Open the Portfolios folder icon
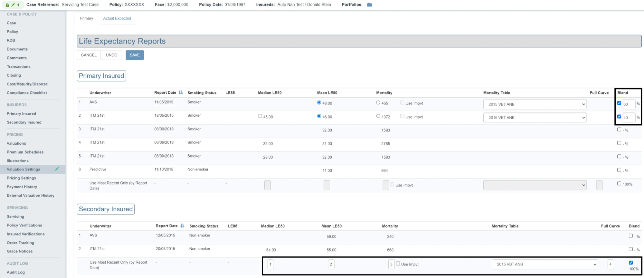The image size is (644, 278). 369,5
